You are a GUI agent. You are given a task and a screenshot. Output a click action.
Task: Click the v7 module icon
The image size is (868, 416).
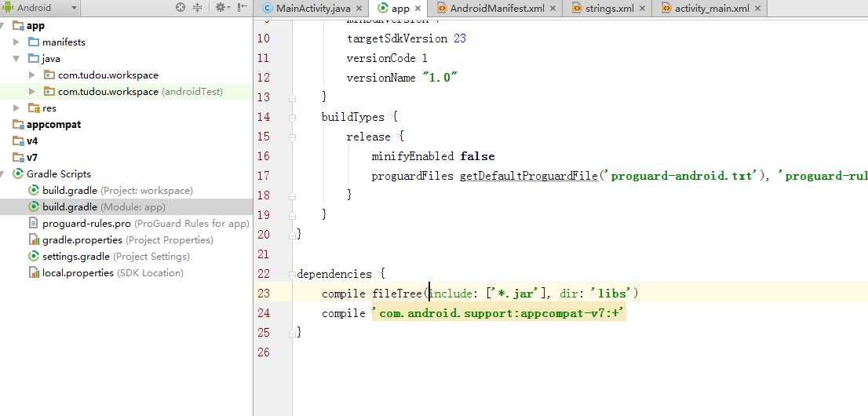(18, 157)
